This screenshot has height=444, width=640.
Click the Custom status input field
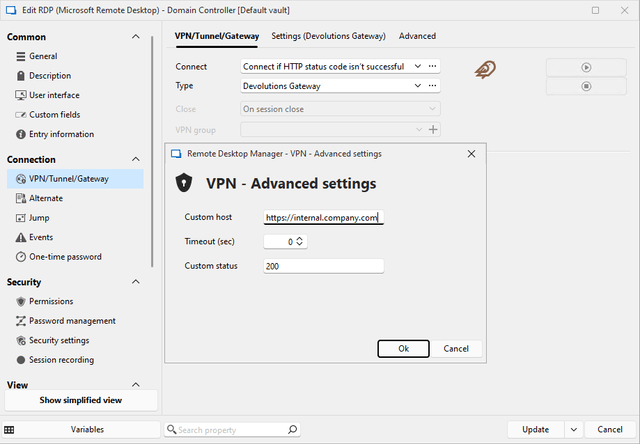(324, 266)
